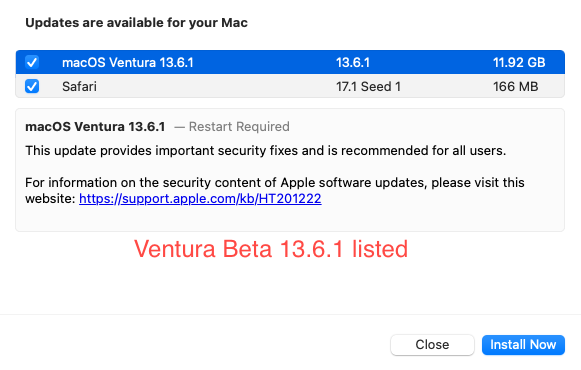The image size is (581, 370).
Task: Click the 11.92 GB size value
Action: coord(519,63)
